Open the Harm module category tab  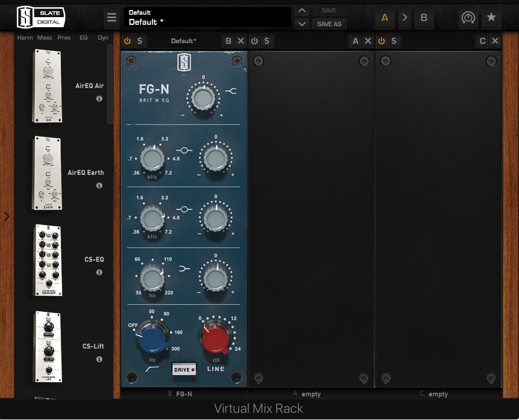[25, 38]
